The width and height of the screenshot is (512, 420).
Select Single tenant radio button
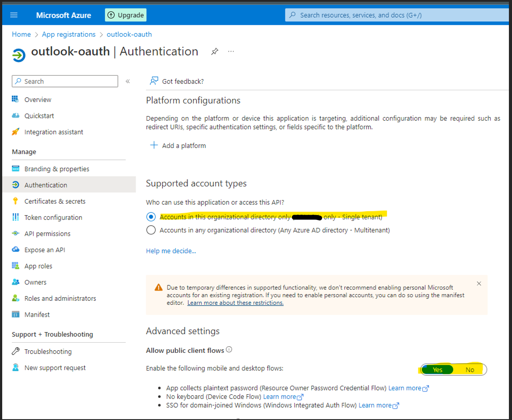click(x=151, y=217)
